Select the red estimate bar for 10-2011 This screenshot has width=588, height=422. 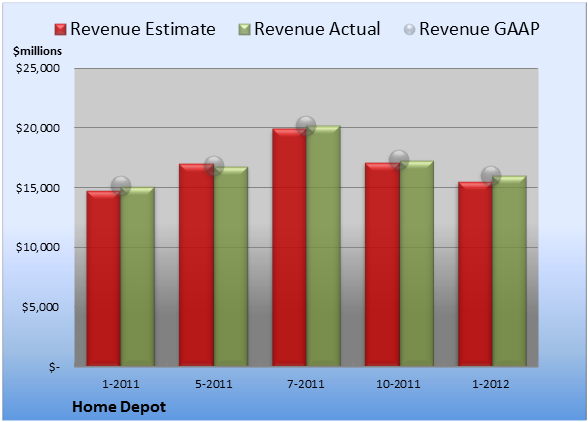click(x=382, y=264)
